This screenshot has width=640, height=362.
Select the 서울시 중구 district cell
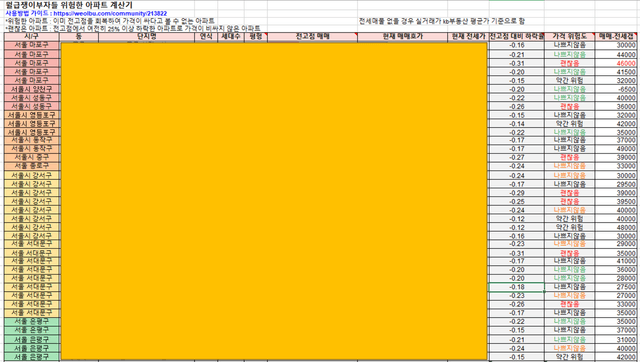pos(32,157)
